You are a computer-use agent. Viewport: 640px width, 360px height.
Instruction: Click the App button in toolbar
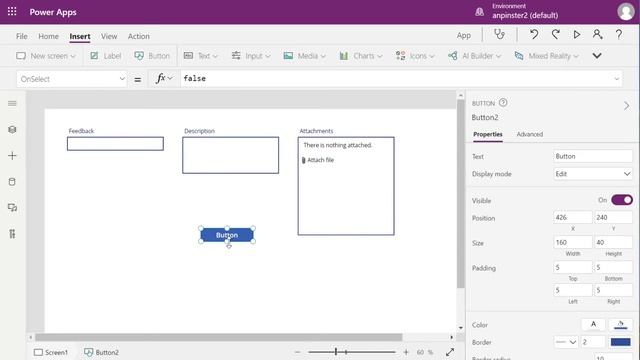coord(464,36)
